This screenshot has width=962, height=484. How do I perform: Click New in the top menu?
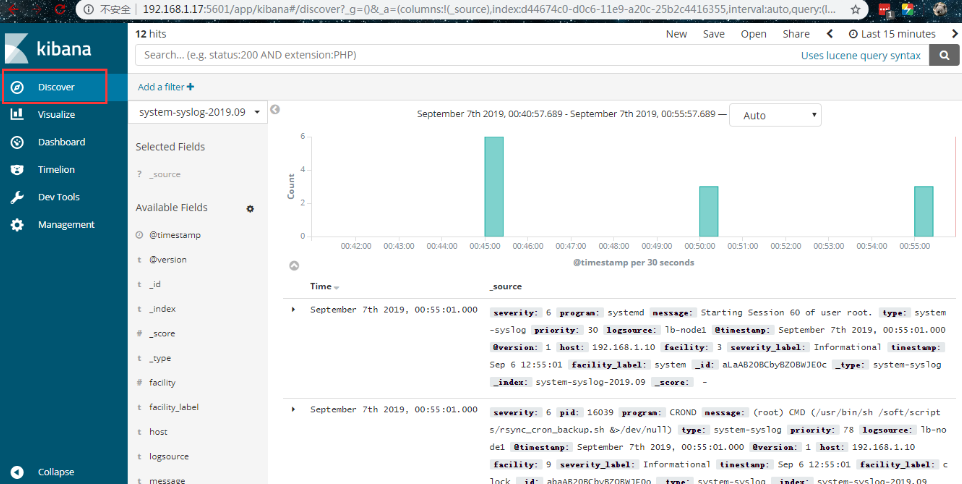pos(677,34)
